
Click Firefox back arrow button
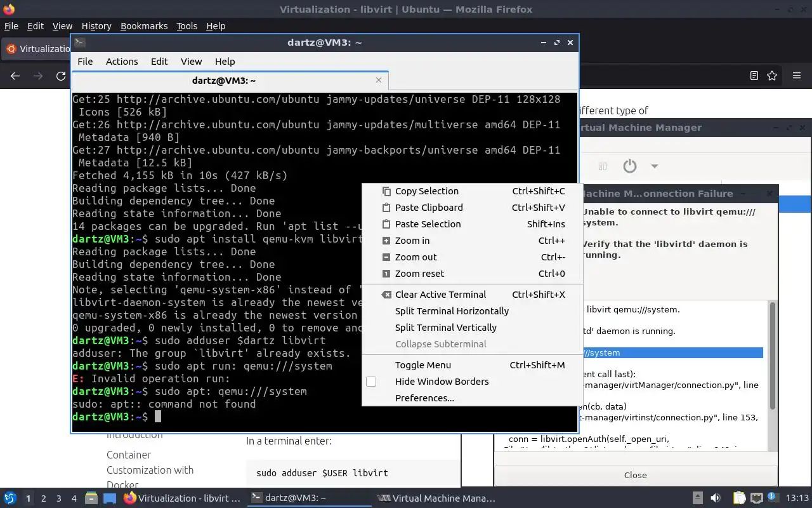point(15,76)
